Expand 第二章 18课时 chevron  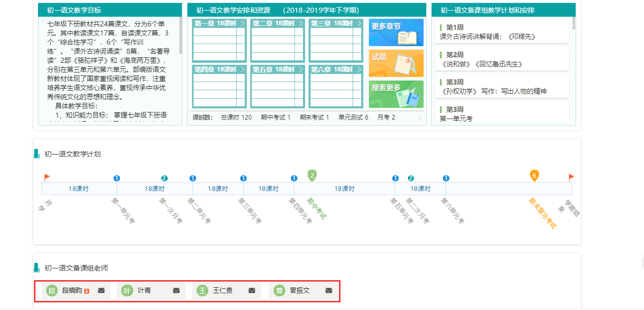tap(301, 23)
